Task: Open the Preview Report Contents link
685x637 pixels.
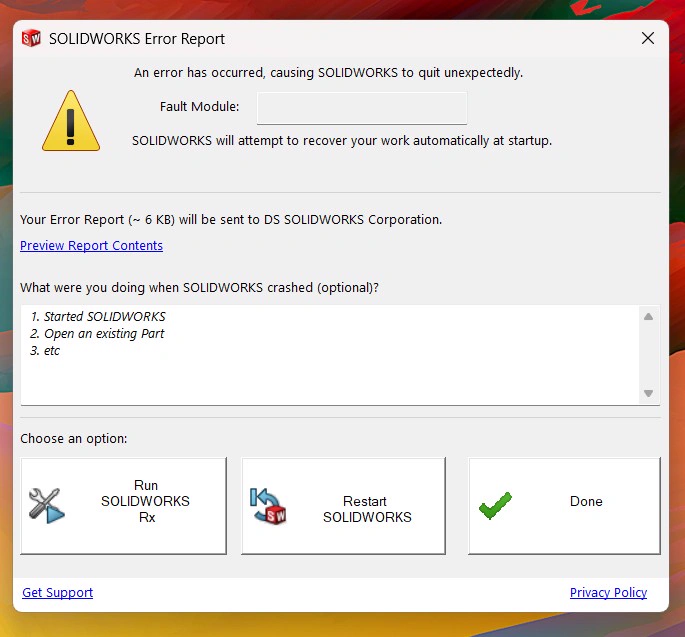Action: (x=91, y=246)
